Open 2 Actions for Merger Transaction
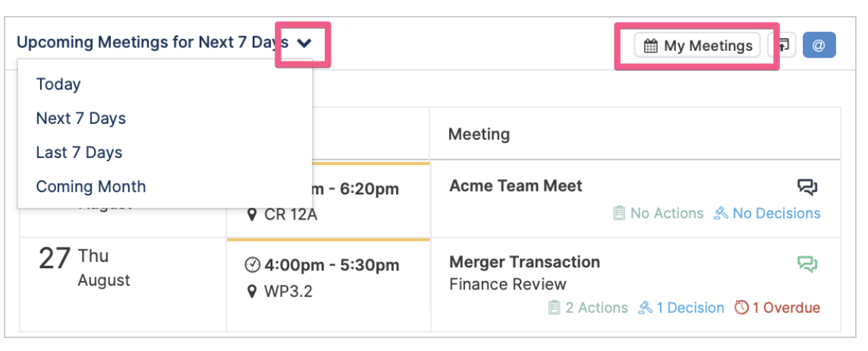This screenshot has height=351, width=868. point(587,308)
